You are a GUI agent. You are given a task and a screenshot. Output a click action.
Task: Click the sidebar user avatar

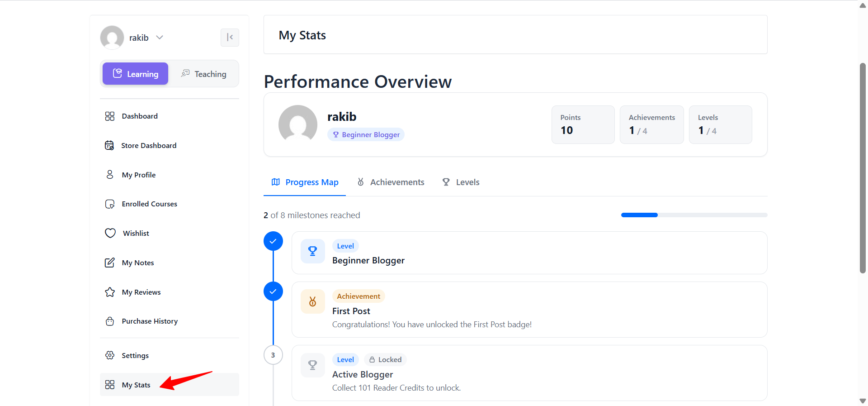(x=112, y=38)
